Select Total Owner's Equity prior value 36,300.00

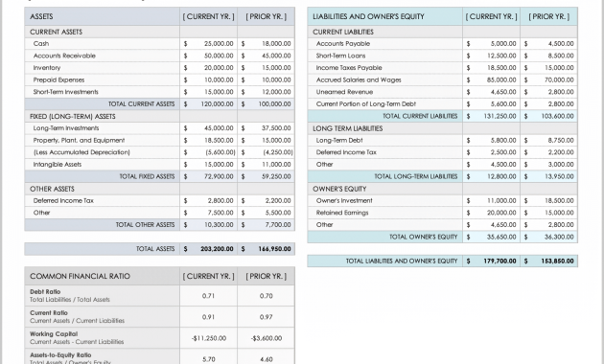tap(559, 237)
